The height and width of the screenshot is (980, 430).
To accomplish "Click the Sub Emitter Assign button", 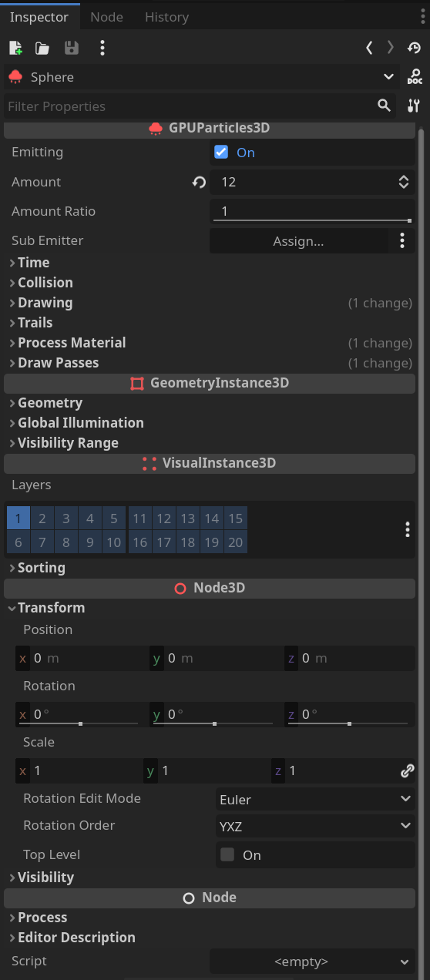I will 298,241.
